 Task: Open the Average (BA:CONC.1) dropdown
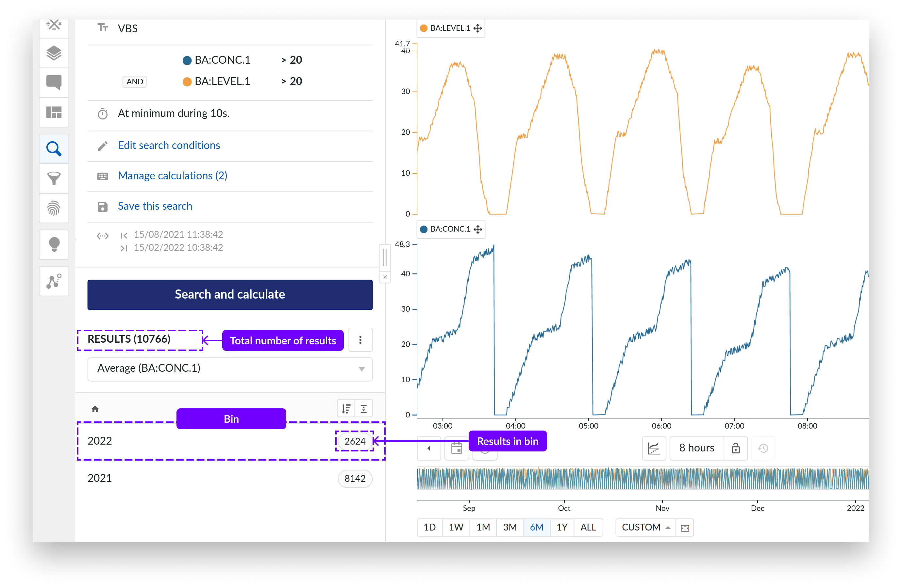[230, 368]
